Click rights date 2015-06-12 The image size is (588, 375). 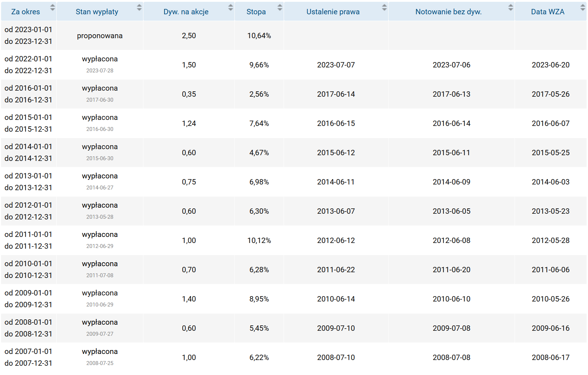(336, 153)
